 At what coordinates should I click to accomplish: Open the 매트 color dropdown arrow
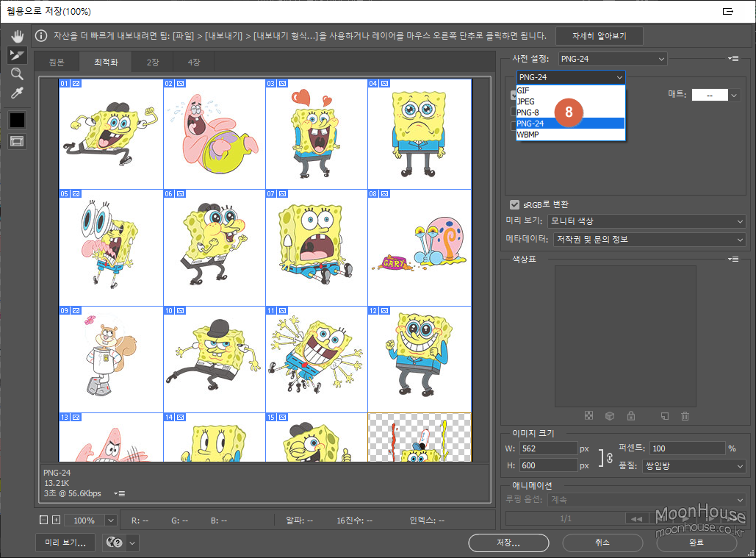pyautogui.click(x=734, y=95)
